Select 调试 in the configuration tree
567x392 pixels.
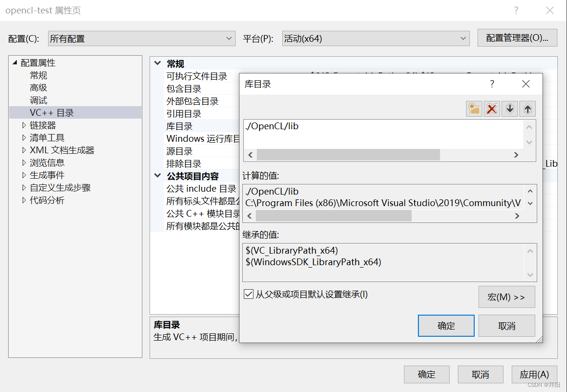(x=38, y=100)
